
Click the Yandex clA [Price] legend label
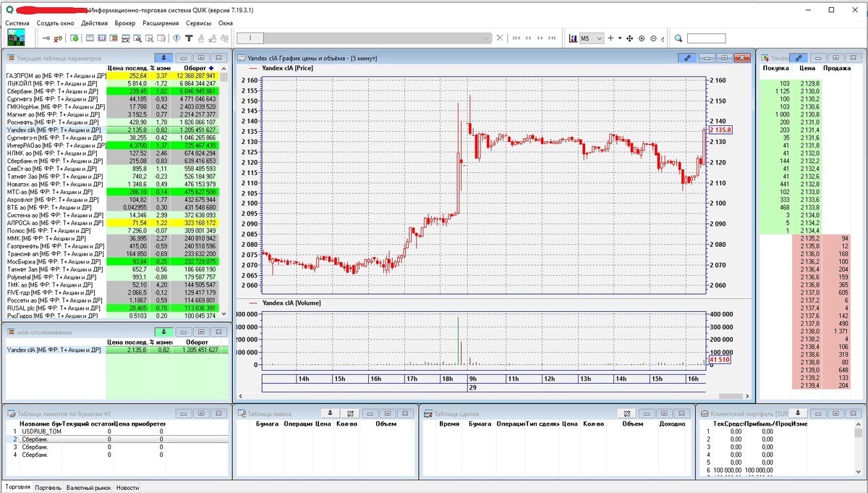pos(288,68)
